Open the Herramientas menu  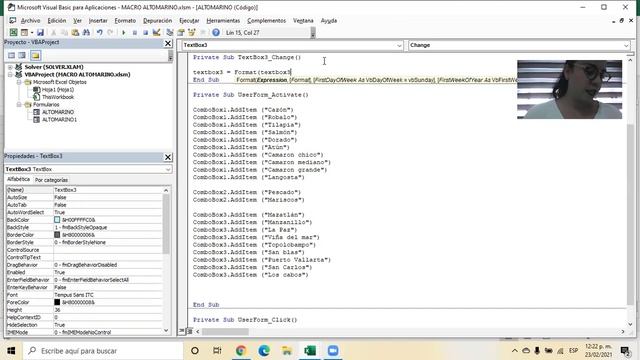click(223, 20)
